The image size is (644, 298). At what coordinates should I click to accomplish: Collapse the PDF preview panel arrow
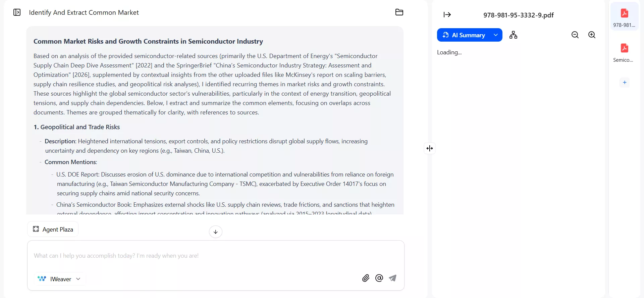point(447,15)
